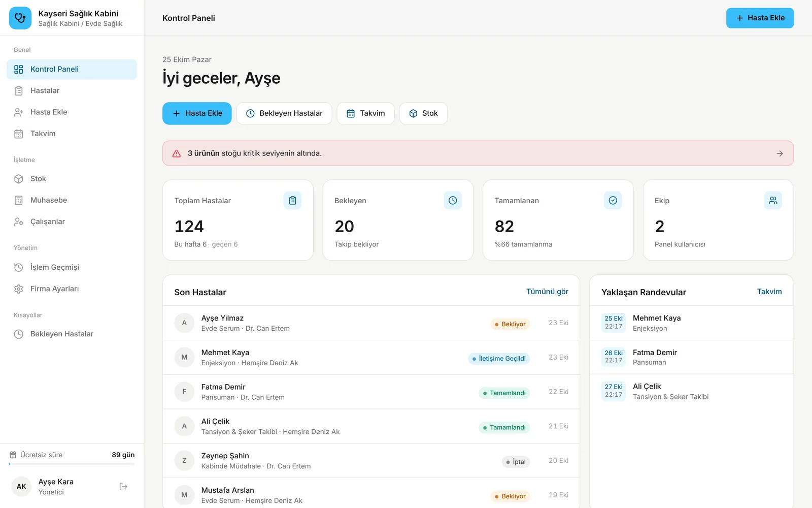
Task: Click the free trial progress bar
Action: (x=72, y=464)
